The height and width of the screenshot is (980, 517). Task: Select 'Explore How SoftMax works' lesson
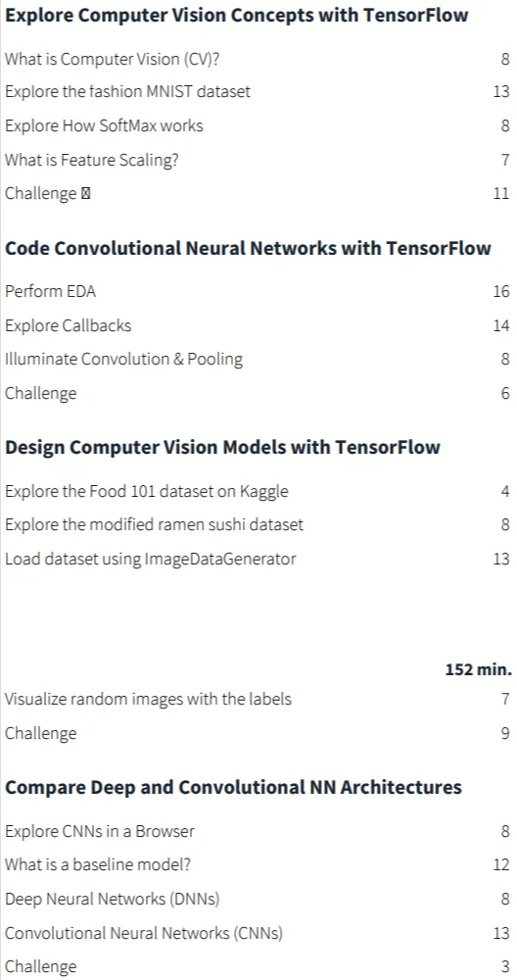pos(104,125)
